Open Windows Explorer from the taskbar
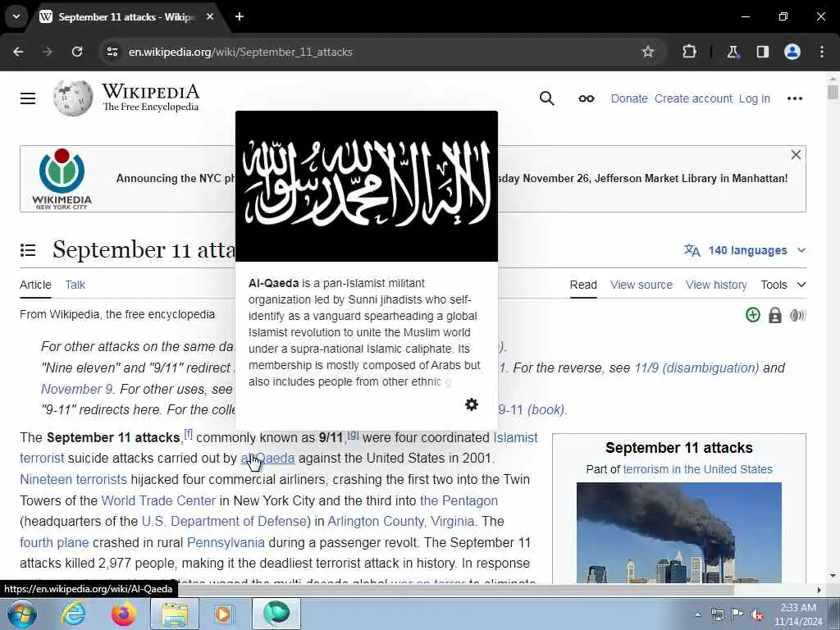The height and width of the screenshot is (630, 840). tap(175, 614)
